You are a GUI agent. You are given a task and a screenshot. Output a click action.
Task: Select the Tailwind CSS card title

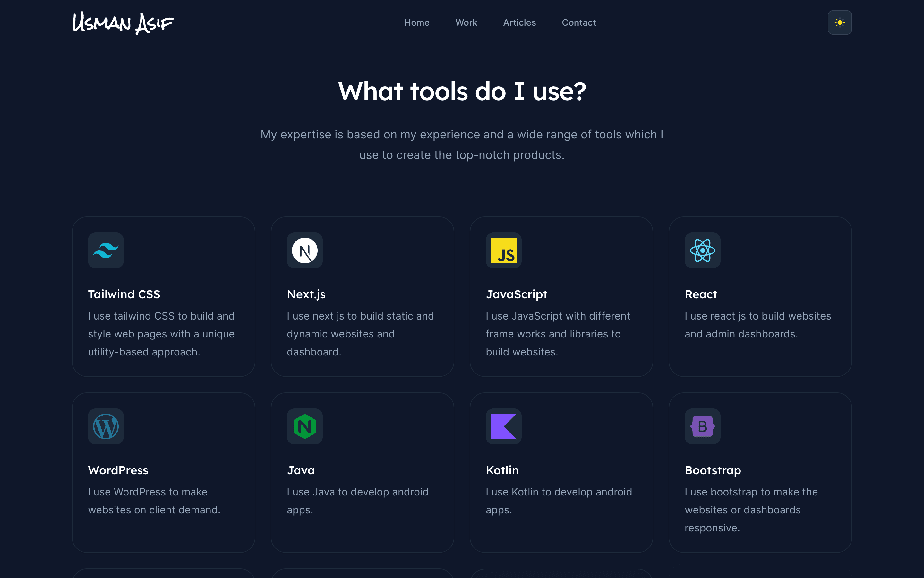point(124,294)
